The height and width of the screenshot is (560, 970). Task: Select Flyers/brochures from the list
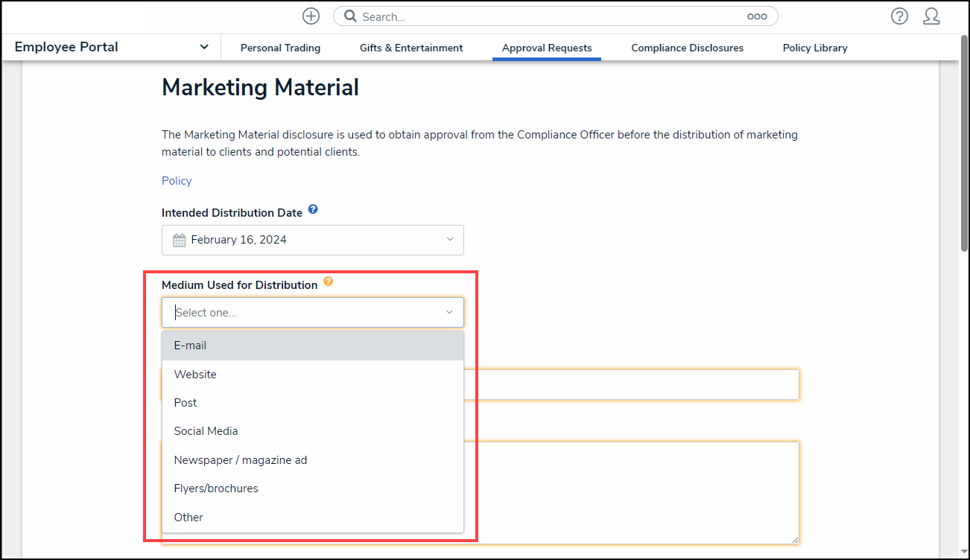click(215, 488)
